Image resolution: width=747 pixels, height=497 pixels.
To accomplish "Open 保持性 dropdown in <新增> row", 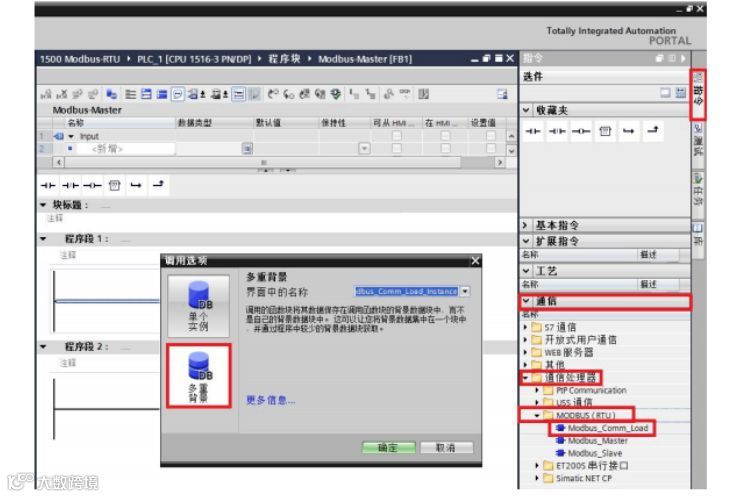I will coord(364,148).
